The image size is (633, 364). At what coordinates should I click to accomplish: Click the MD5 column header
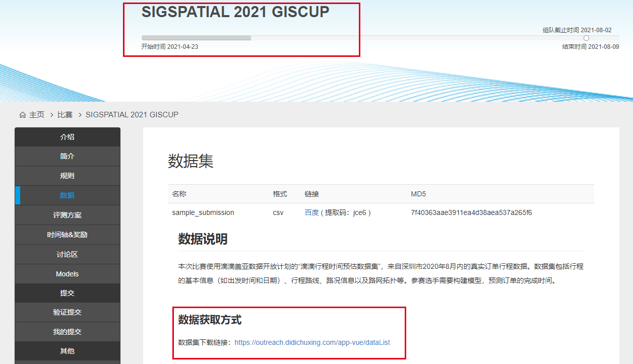point(418,194)
